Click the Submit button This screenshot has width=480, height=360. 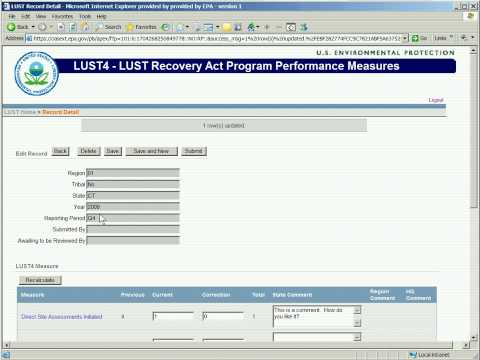point(194,151)
